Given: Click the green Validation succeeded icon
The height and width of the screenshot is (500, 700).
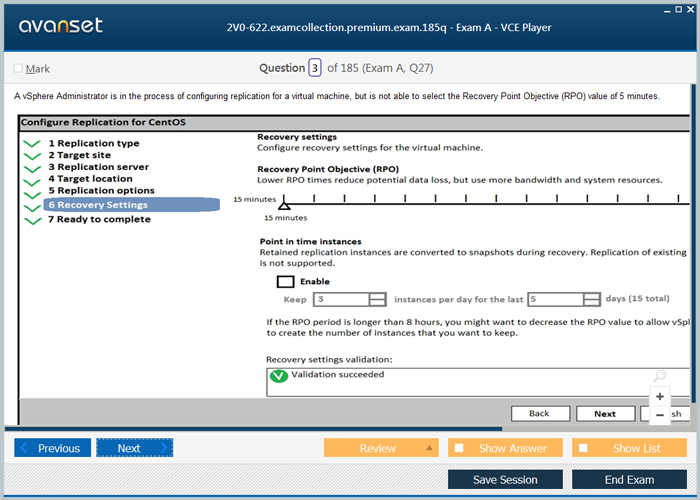Looking at the screenshot, I should click(279, 376).
